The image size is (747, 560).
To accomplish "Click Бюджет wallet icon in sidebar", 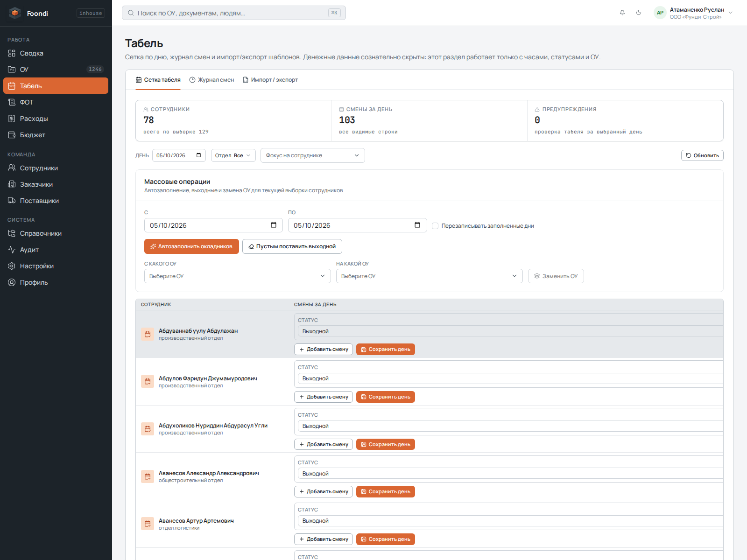I will (12, 135).
